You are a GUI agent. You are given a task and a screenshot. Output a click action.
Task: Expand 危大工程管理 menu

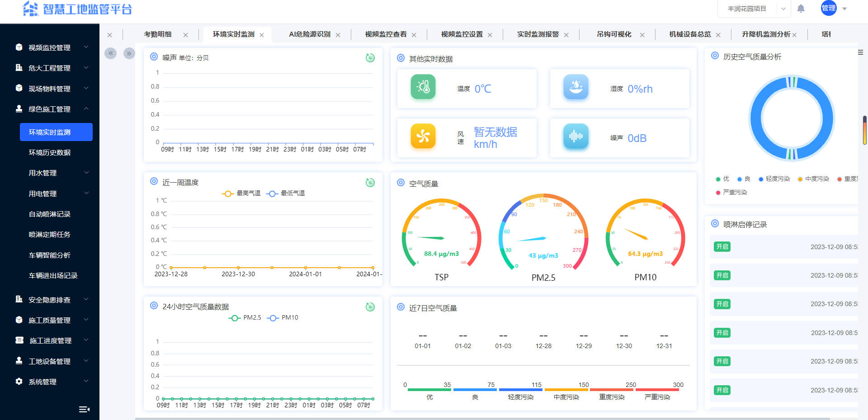click(x=86, y=67)
